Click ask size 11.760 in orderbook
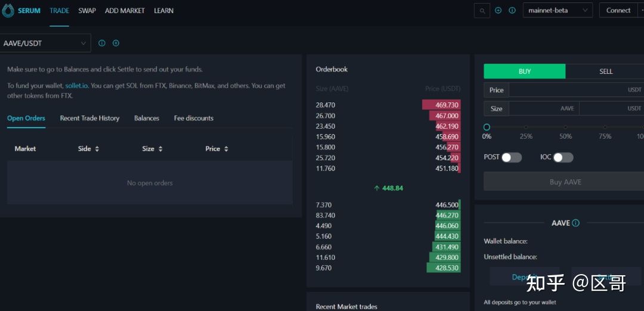 [x=326, y=168]
